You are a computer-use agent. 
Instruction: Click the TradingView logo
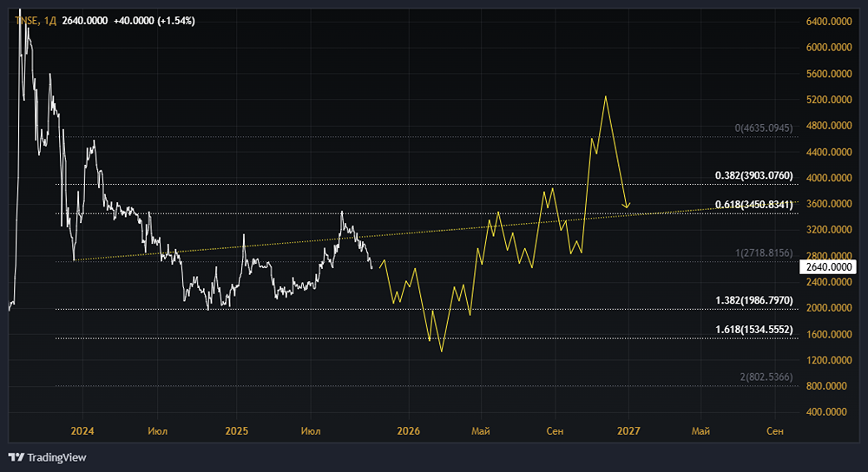click(x=48, y=457)
